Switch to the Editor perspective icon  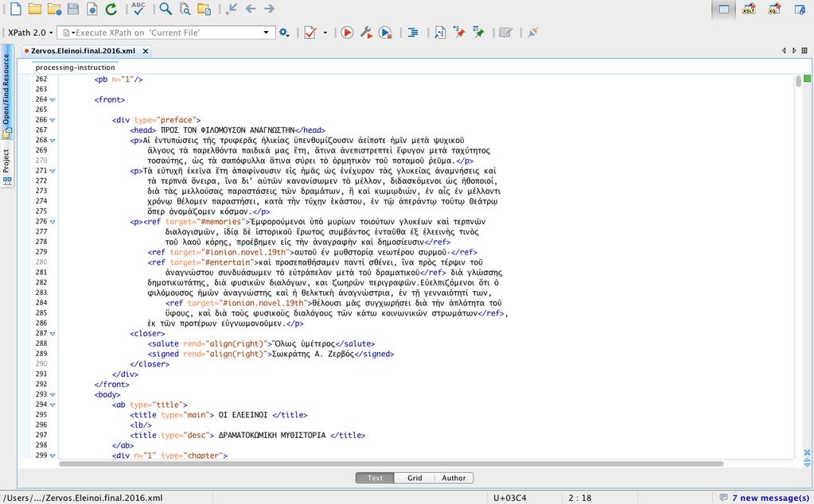[723, 9]
